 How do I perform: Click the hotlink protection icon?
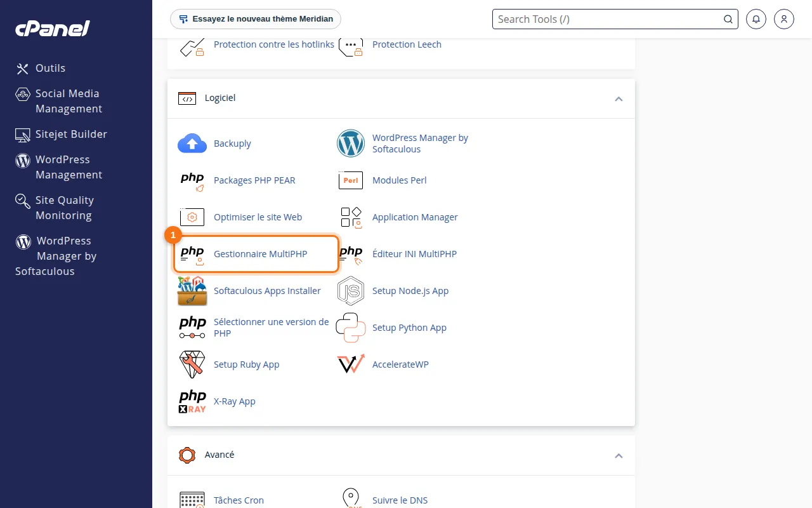[192, 46]
